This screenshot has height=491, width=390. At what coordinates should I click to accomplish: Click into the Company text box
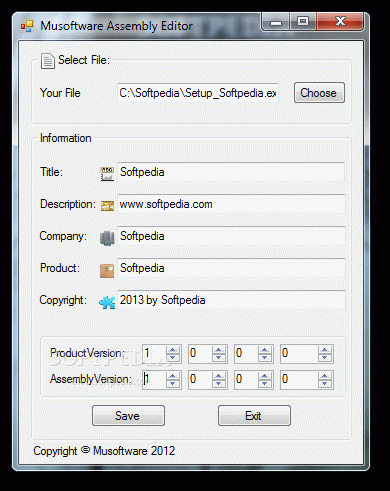(x=231, y=236)
